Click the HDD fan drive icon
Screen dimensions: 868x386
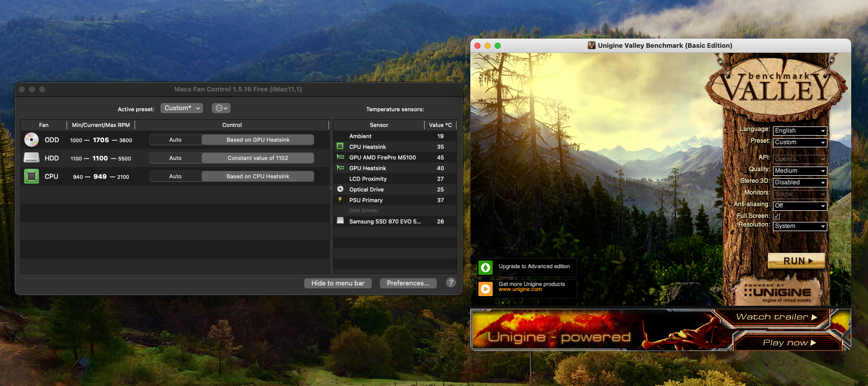point(31,158)
